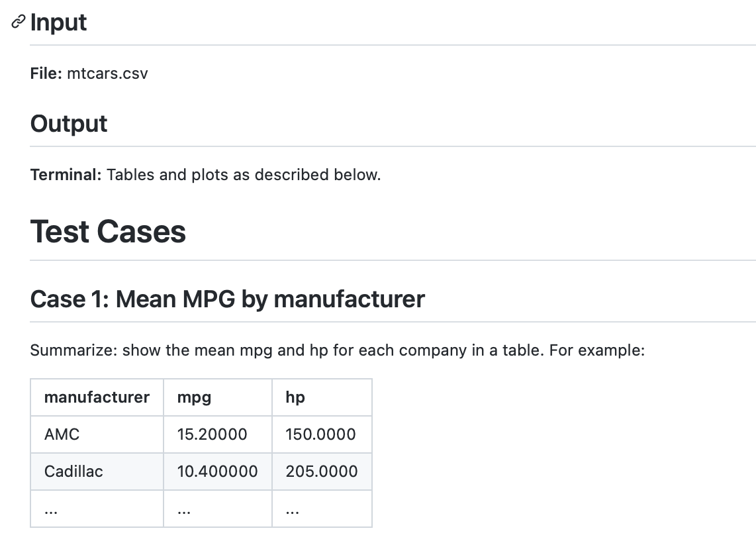Image resolution: width=756 pixels, height=551 pixels.
Task: Select the 10.400000 mpg cell
Action: [x=217, y=472]
